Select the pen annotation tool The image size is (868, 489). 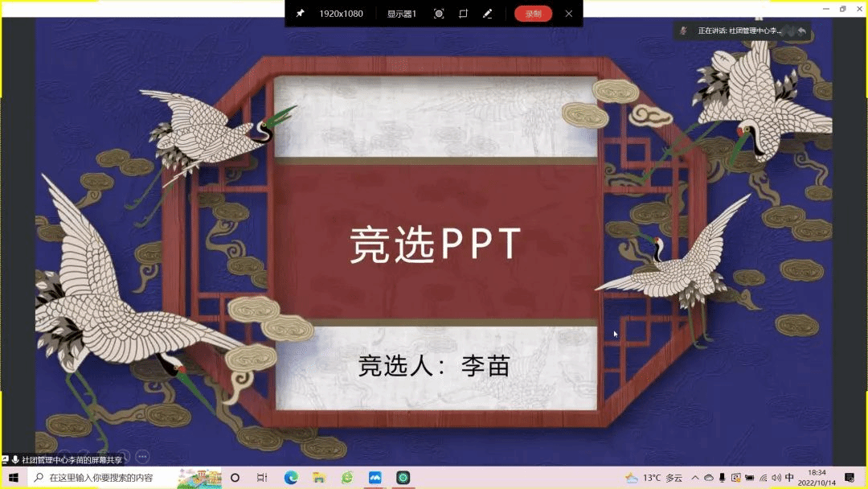pos(487,14)
